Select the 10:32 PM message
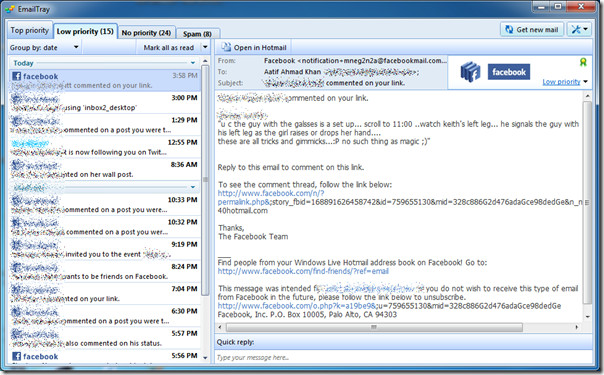This screenshot has height=375, width=604. [x=105, y=227]
